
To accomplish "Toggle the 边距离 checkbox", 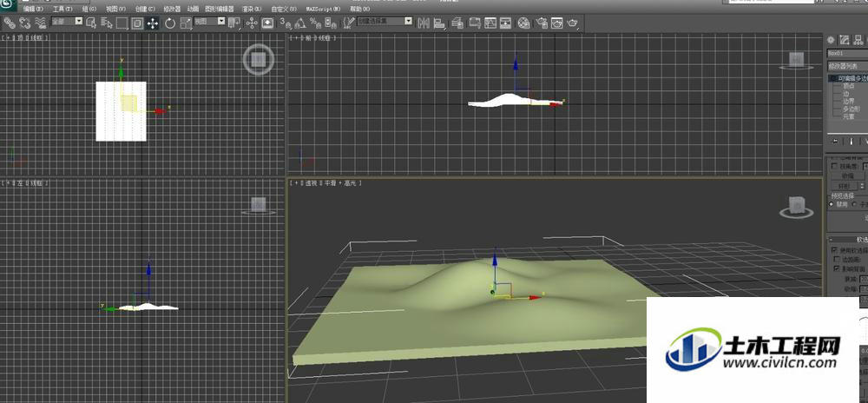I will coord(837,259).
